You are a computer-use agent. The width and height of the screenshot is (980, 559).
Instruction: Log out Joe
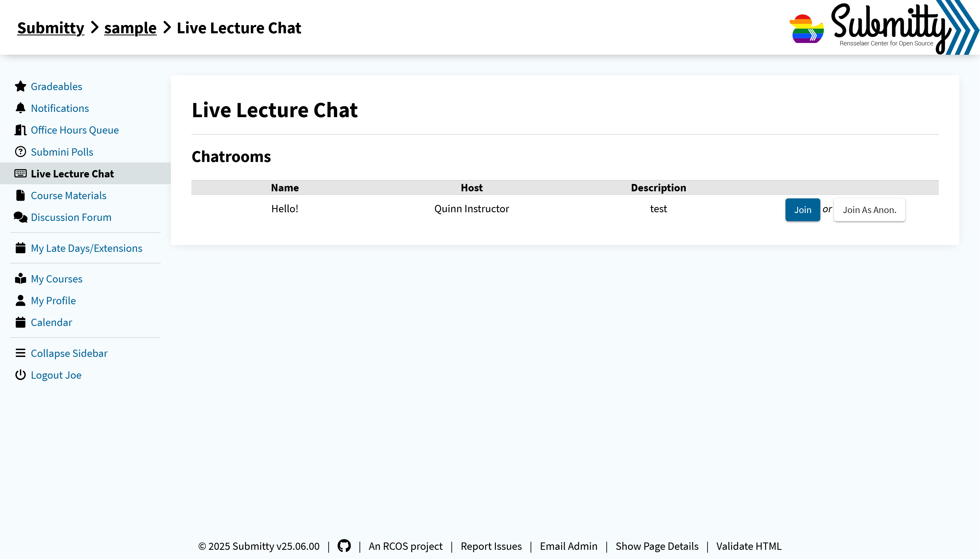56,375
